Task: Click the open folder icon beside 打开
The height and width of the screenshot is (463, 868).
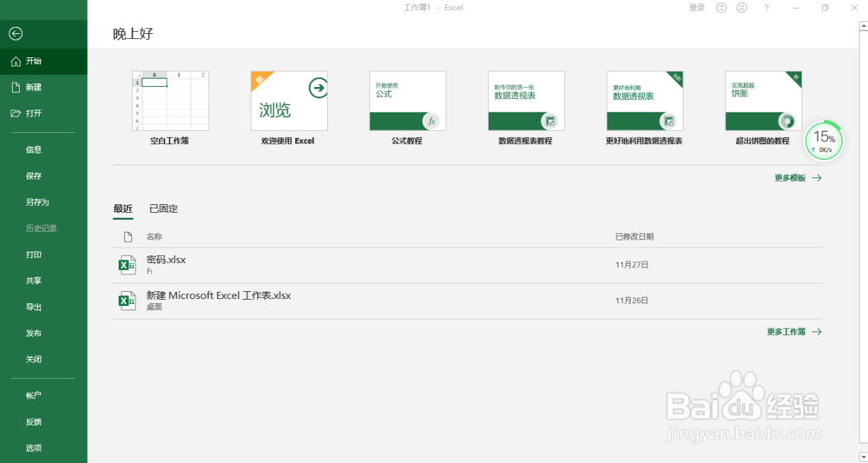Action: click(x=16, y=114)
